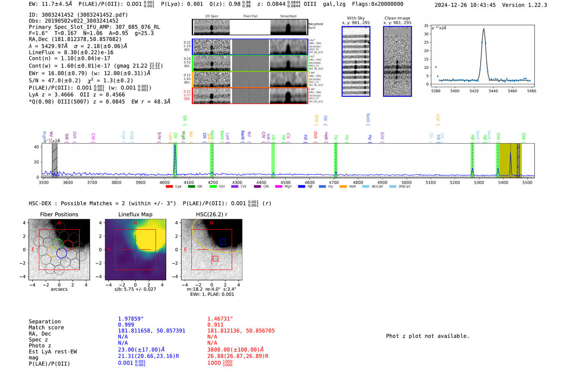Click the Hβ emission peak near 5272 Å
576x392 pixels.
[472, 172]
